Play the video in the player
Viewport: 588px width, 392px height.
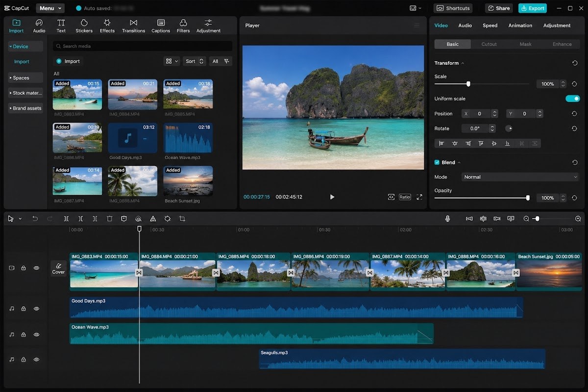pyautogui.click(x=332, y=197)
